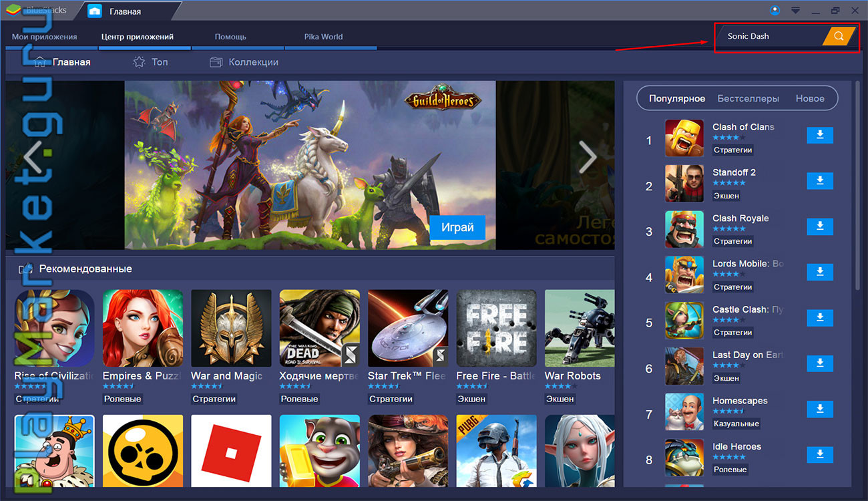This screenshot has height=501, width=868.
Task: Click the Ролевые tag under Idle Heroes
Action: coord(730,470)
